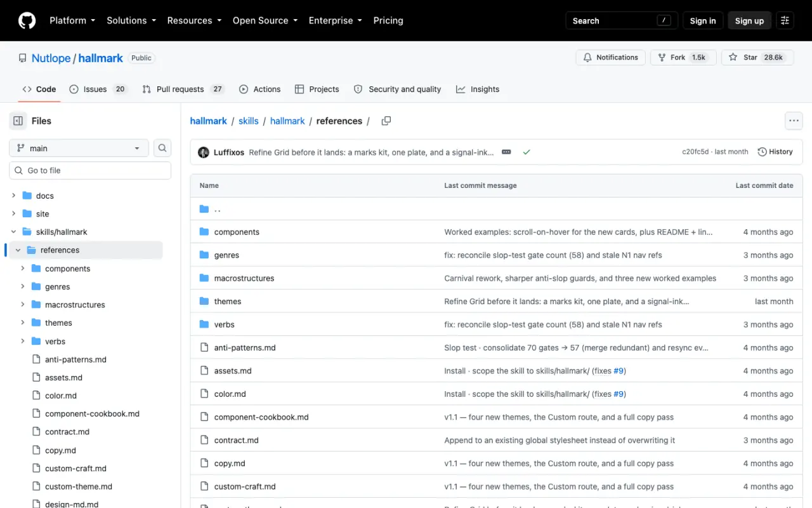Go to parent directory row
Image resolution: width=812 pixels, height=508 pixels.
click(x=496, y=209)
